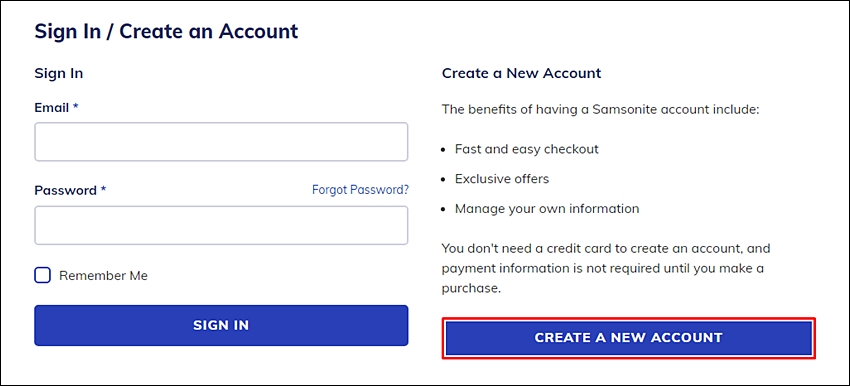Enable the Remember Me checkbox
Screen dimensions: 850x386
(42, 275)
